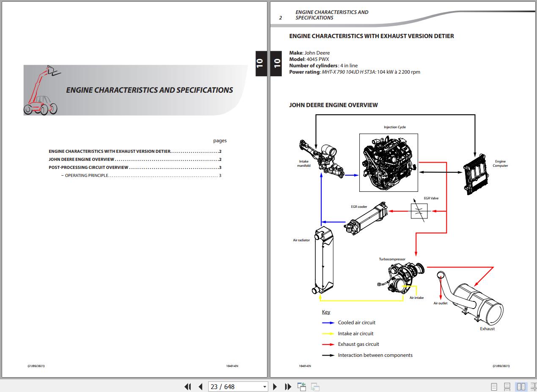Click the 'ENGINE CHARACTERISTICS WITH EXHAUST VERSION DETIER' heading
The width and height of the screenshot is (537, 392).
tap(372, 36)
